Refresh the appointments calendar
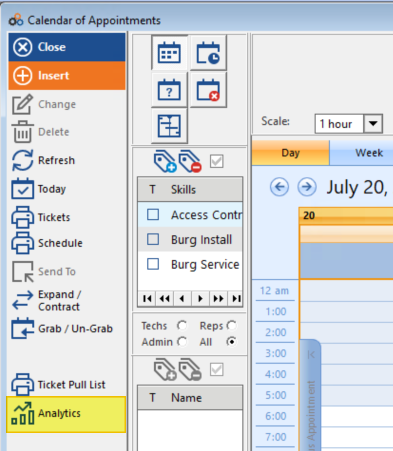The width and height of the screenshot is (393, 451). click(43, 160)
